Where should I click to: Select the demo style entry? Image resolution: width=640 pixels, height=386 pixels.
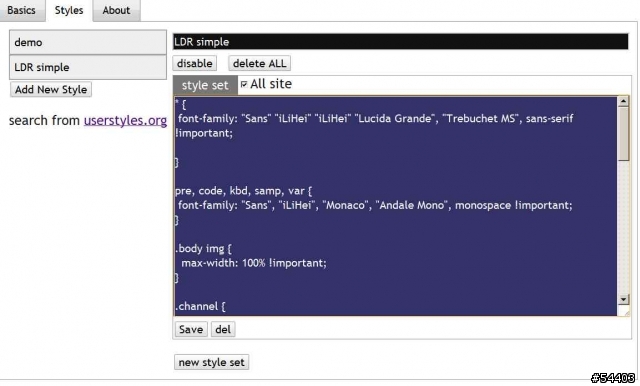[x=88, y=42]
